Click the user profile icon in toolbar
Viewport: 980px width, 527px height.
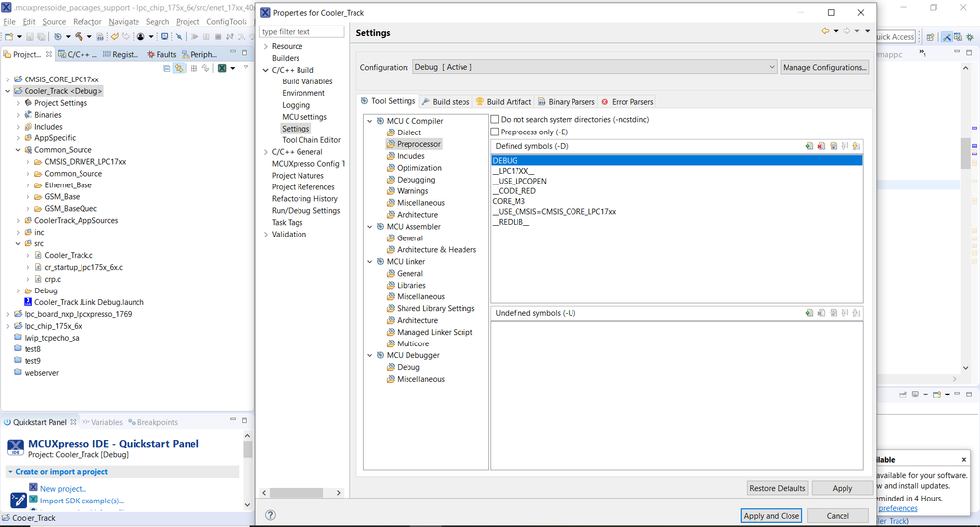point(140,37)
